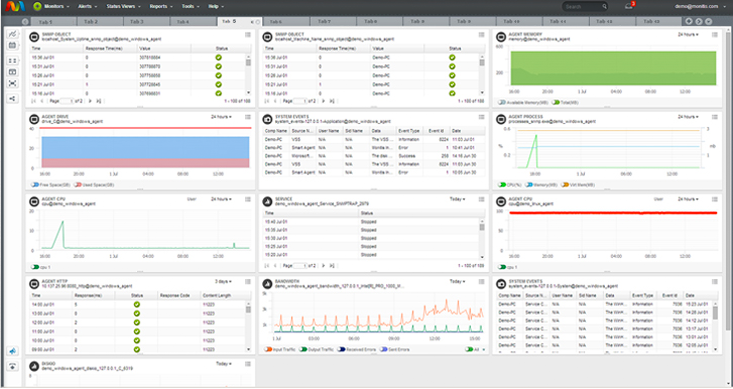Click the support phone icon at sidebar bottom
Image resolution: width=733 pixels, height=389 pixels.
[13, 366]
